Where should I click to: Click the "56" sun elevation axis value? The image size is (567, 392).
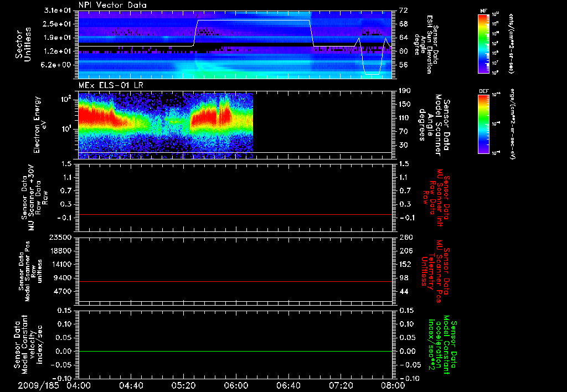pyautogui.click(x=404, y=65)
